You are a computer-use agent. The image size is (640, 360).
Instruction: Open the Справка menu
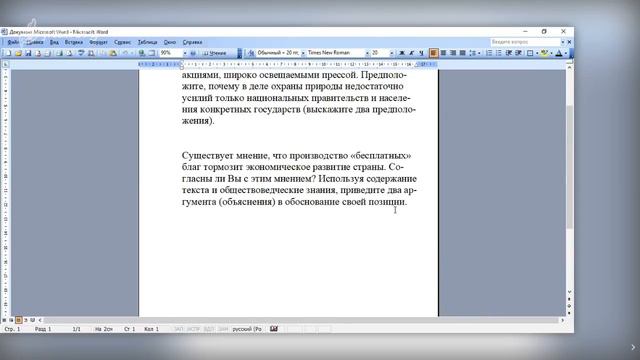coord(192,42)
